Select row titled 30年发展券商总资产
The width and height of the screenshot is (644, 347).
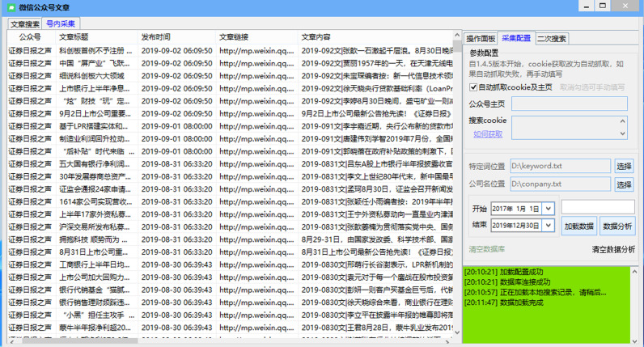click(230, 176)
